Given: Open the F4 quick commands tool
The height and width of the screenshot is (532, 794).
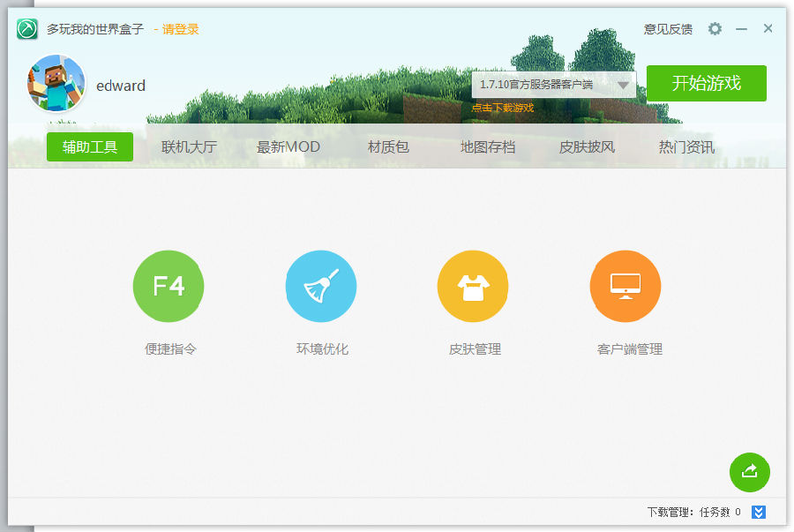Looking at the screenshot, I should coord(169,286).
